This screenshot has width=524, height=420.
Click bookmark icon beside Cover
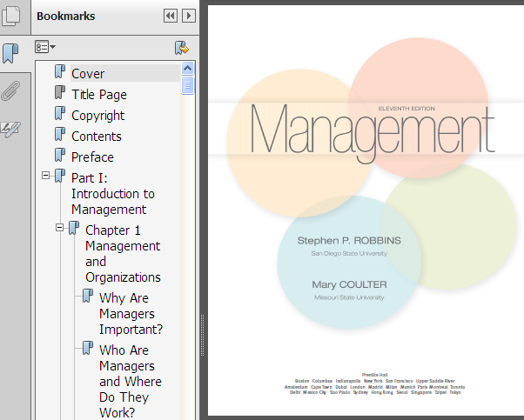click(x=60, y=72)
